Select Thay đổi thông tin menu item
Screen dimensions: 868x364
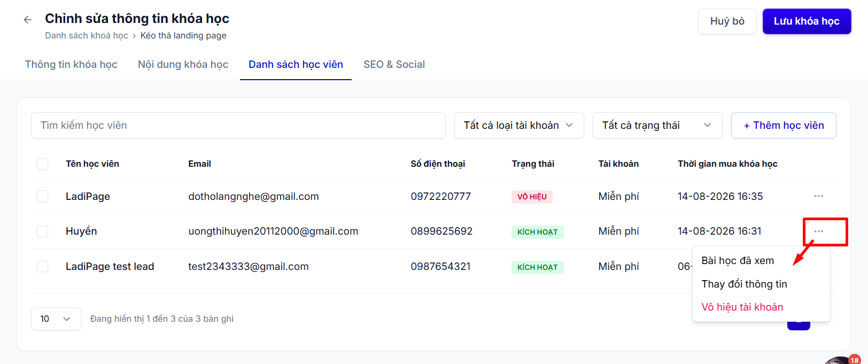(x=744, y=284)
